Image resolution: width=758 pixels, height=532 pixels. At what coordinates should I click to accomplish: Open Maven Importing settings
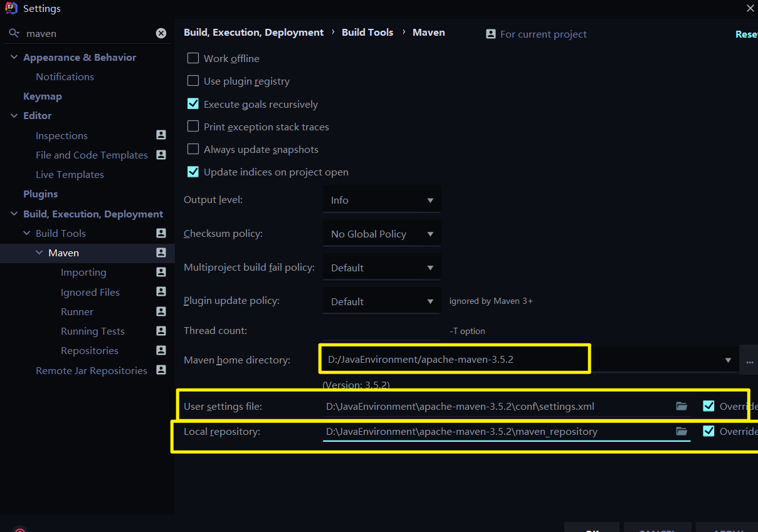click(x=83, y=272)
